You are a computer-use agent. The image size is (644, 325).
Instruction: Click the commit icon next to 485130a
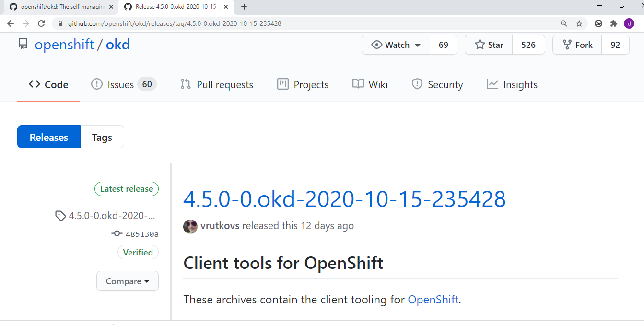click(117, 234)
